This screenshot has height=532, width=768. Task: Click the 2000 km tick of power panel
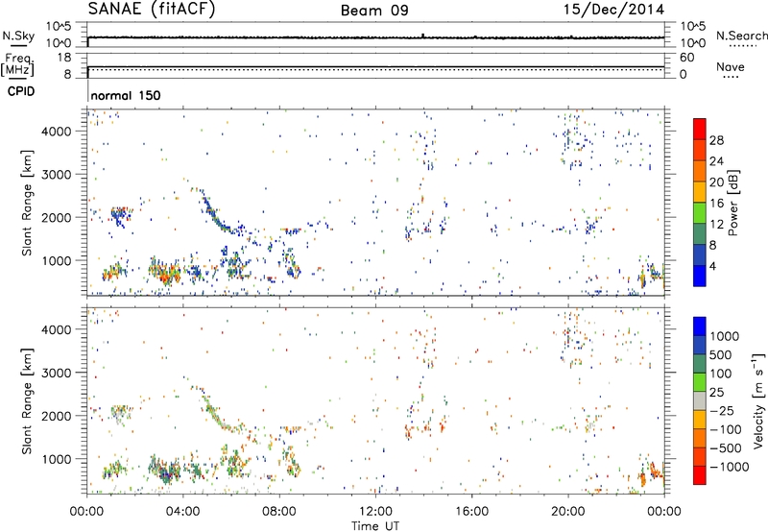(57, 217)
